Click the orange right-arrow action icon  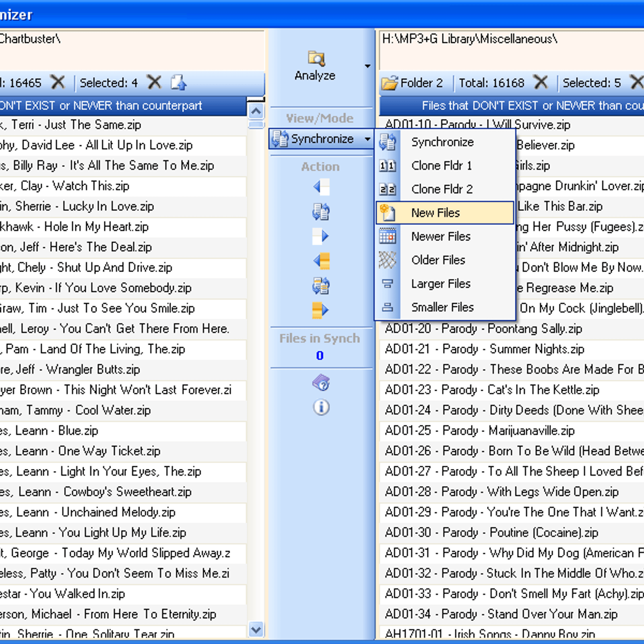(x=321, y=310)
